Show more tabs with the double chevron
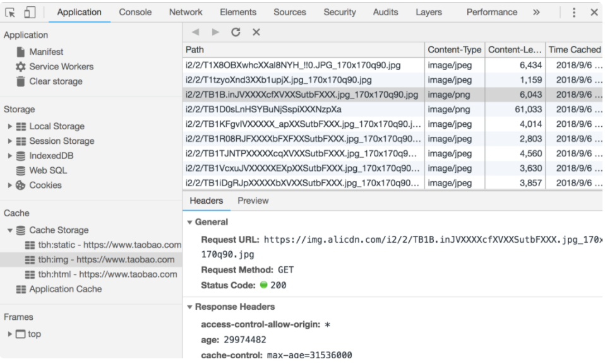 point(536,13)
